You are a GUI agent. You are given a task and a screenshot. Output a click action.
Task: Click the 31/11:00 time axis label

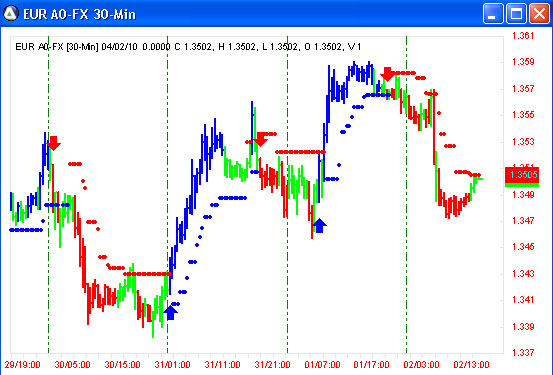(x=223, y=364)
